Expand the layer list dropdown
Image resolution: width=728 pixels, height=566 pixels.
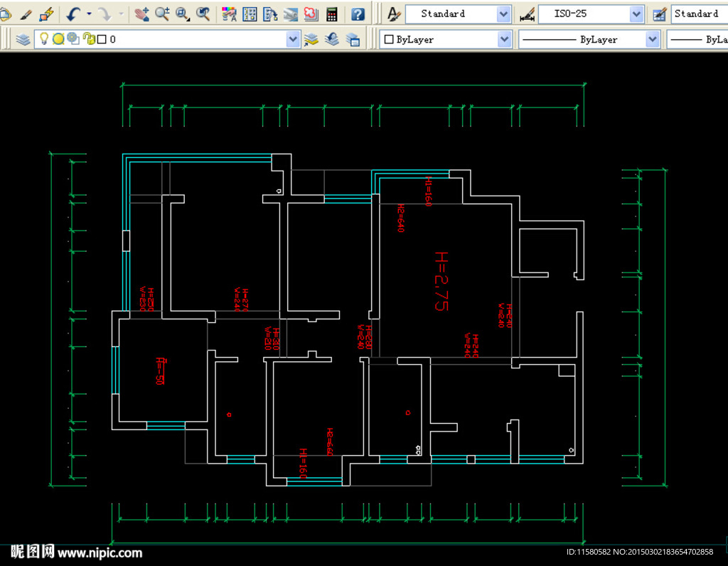coord(293,40)
